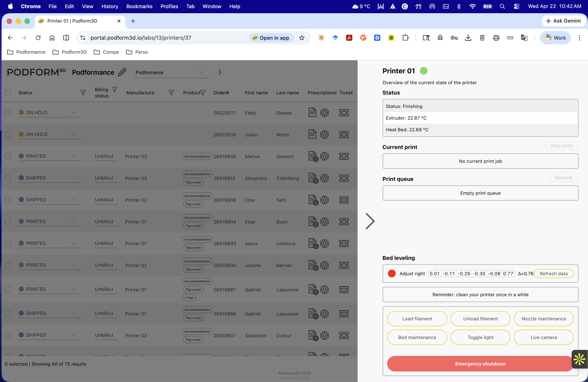Viewport: 588px width, 382px height.
Task: Open the Live camera view
Action: pyautogui.click(x=543, y=337)
